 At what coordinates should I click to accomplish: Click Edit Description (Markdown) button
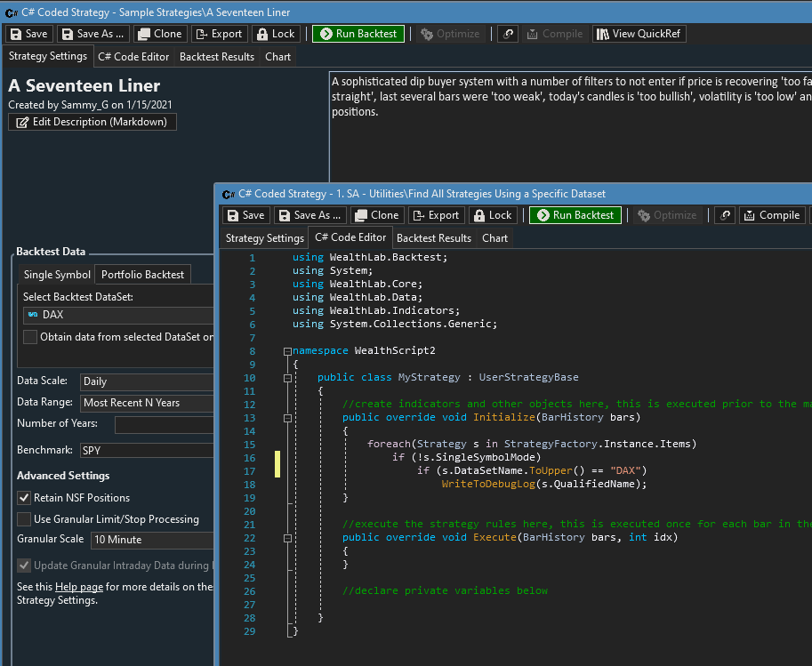(x=92, y=122)
